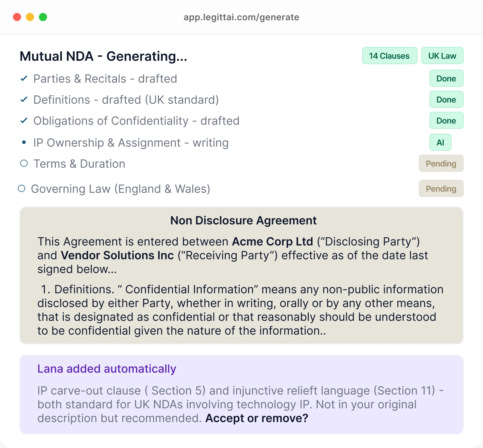
Task: Click the bullet indicator beside IP Ownership & Assignment
Action: pos(24,142)
